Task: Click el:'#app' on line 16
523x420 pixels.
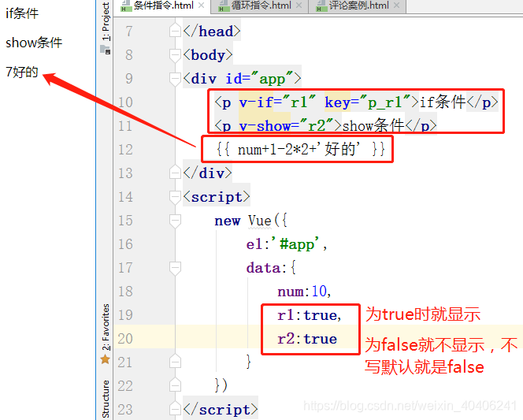Action: click(287, 244)
